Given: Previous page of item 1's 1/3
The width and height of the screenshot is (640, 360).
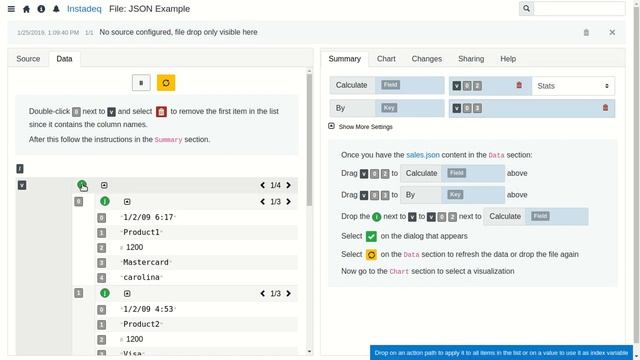Looking at the screenshot, I should click(x=262, y=293).
